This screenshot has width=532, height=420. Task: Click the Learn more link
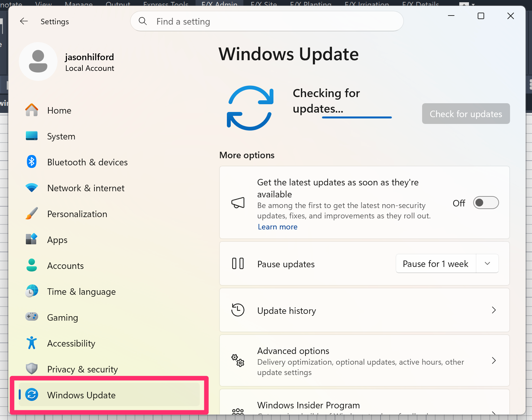point(277,227)
